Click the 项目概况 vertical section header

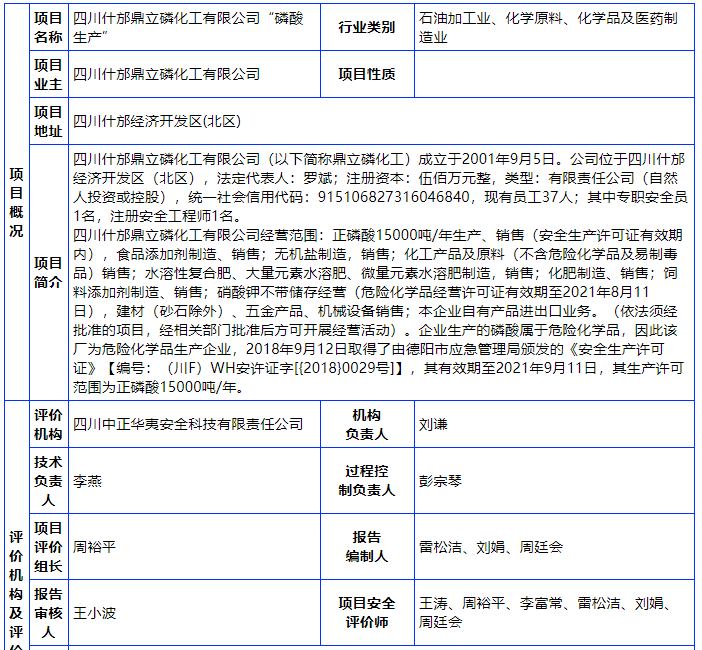17,202
